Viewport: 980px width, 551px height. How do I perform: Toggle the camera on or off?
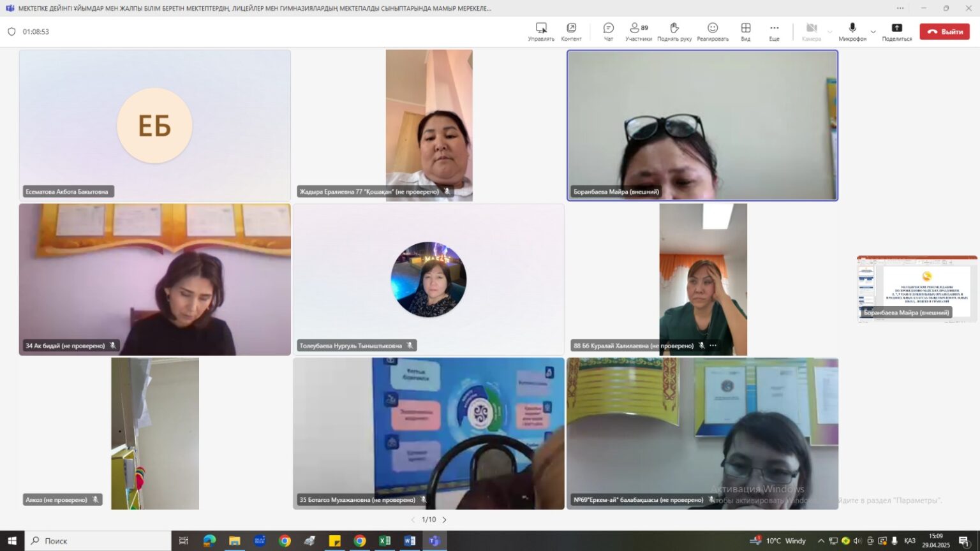pyautogui.click(x=811, y=31)
